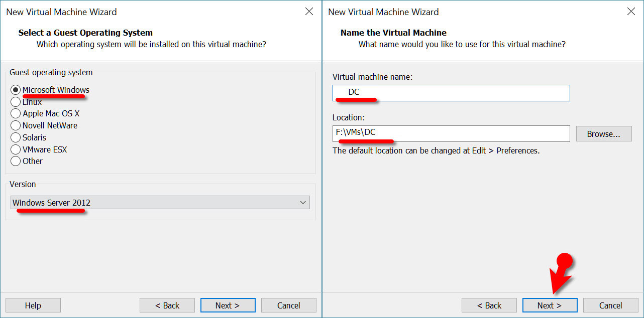Click the 'Select a Guest Operating System' heading

tap(85, 33)
